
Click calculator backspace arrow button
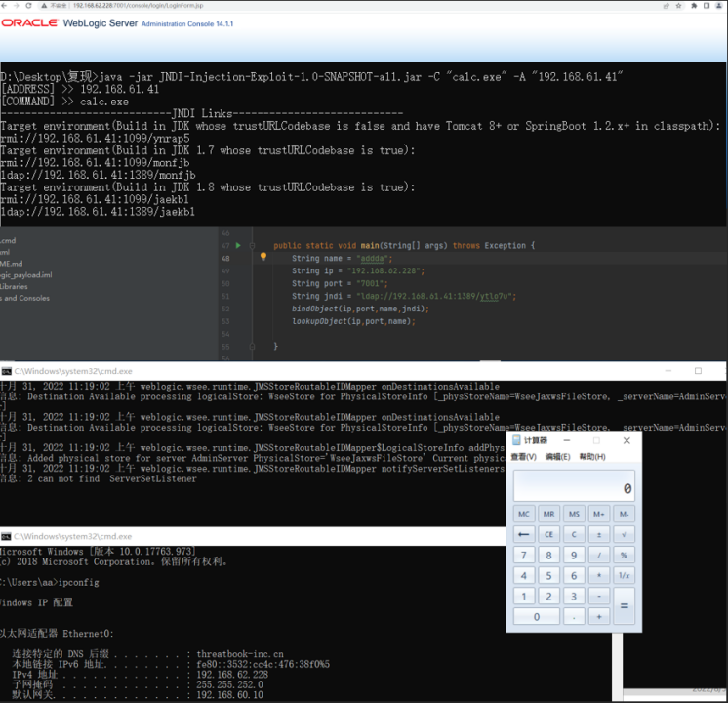524,534
